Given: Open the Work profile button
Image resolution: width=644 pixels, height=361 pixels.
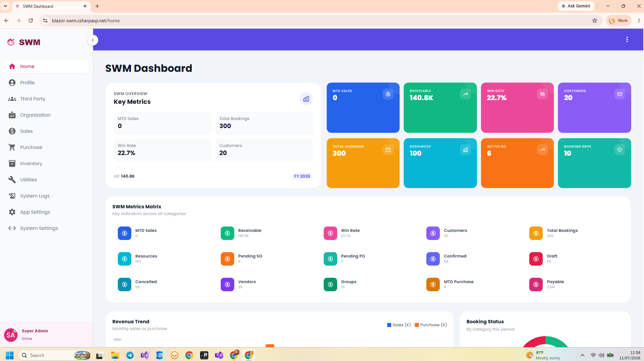Looking at the screenshot, I should 619,21.
